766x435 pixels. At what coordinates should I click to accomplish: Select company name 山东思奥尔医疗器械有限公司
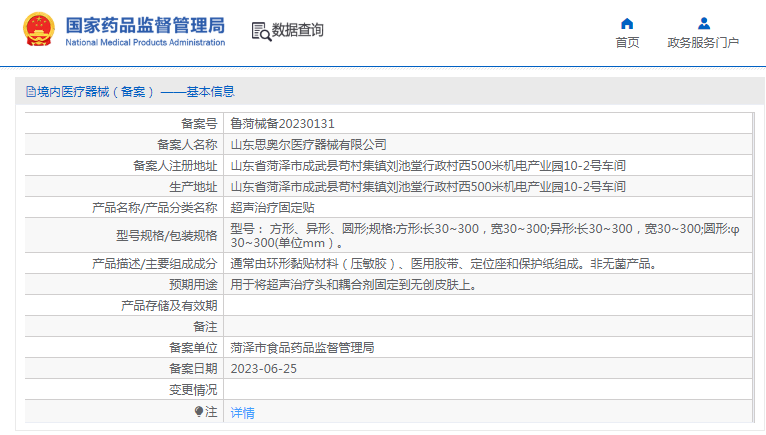[x=308, y=145]
